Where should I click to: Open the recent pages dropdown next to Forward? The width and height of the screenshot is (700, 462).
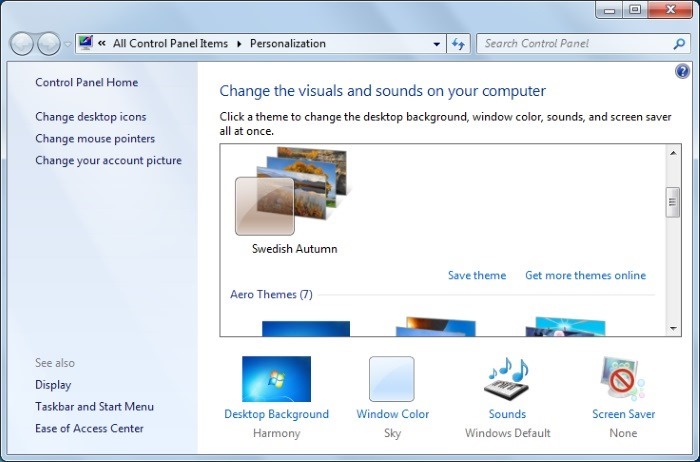(67, 44)
